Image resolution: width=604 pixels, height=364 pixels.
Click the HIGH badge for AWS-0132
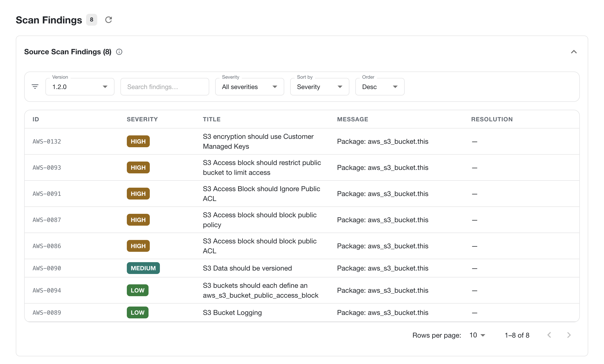(138, 141)
